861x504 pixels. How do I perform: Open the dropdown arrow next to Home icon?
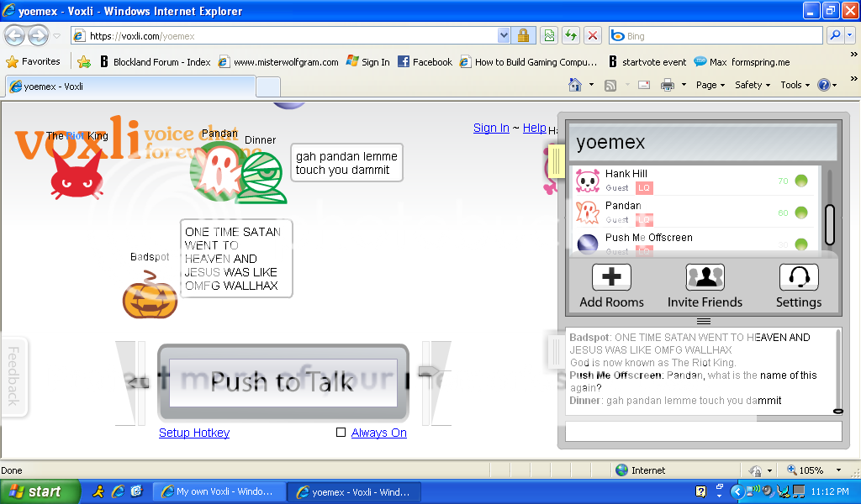591,85
